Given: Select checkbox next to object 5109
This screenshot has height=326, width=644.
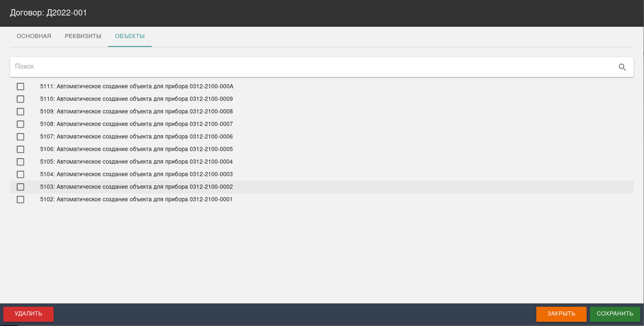Looking at the screenshot, I should 20,112.
